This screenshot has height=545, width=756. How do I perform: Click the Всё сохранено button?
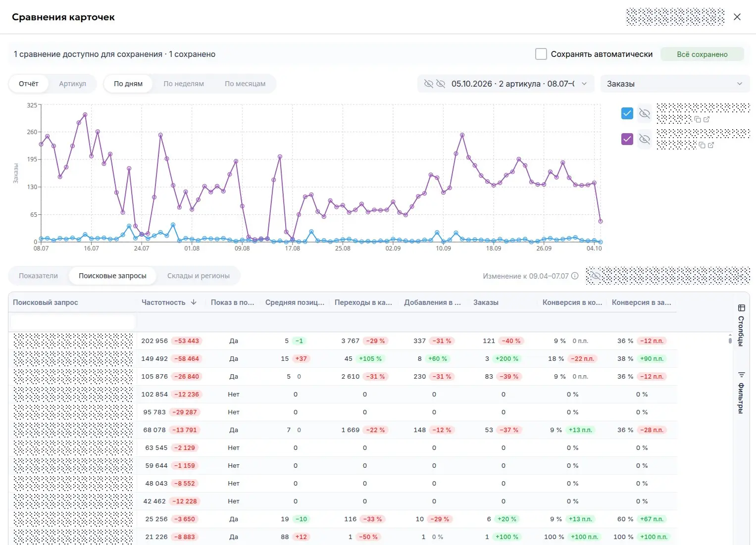click(x=702, y=54)
